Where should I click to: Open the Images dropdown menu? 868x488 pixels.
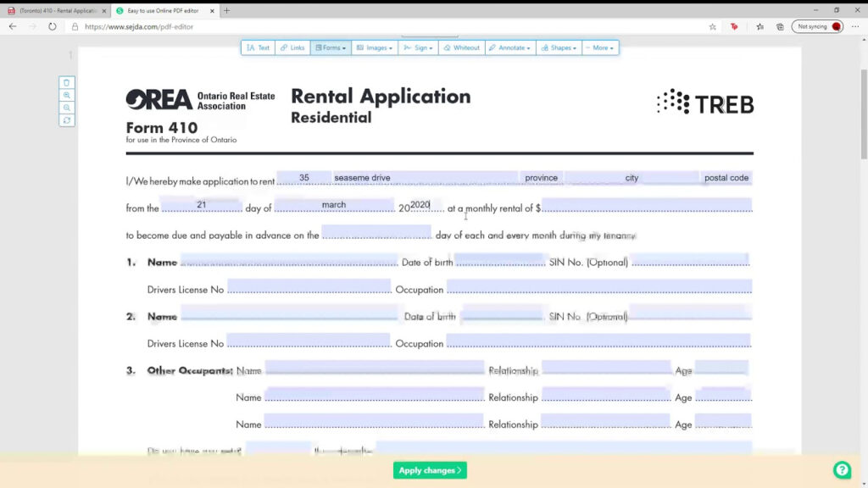click(x=375, y=48)
